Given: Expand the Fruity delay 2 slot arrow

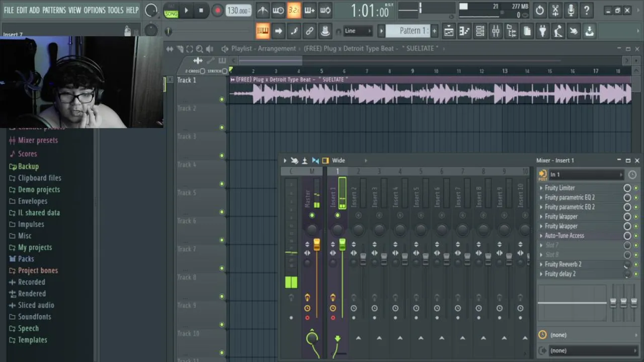Looking at the screenshot, I should coord(541,274).
